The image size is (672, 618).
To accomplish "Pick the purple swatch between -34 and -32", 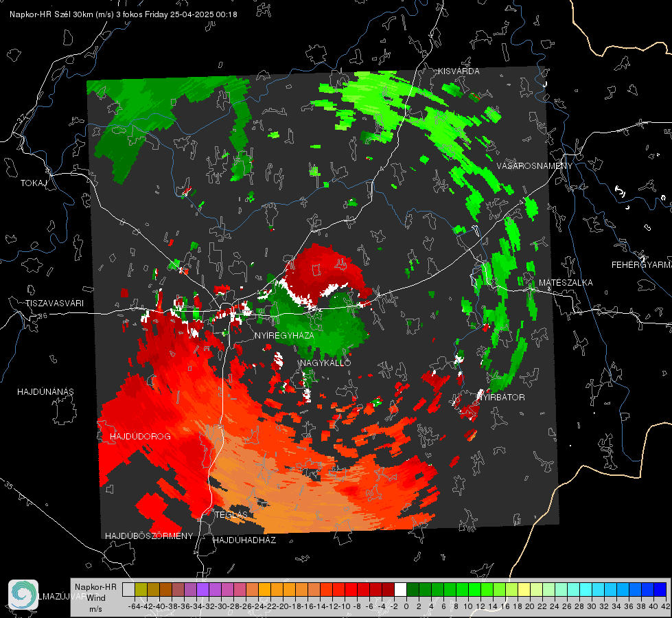I will coord(202,589).
